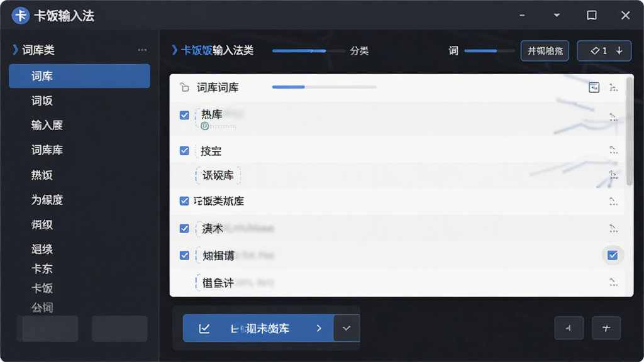Select the 诼碮库 sub-item
The height and width of the screenshot is (362, 644).
pyautogui.click(x=218, y=175)
